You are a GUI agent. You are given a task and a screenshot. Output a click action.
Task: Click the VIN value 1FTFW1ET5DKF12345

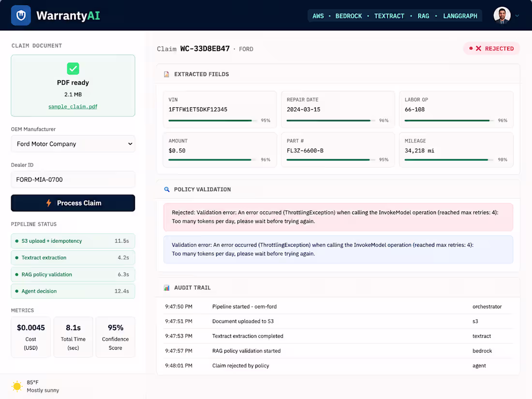point(198,110)
